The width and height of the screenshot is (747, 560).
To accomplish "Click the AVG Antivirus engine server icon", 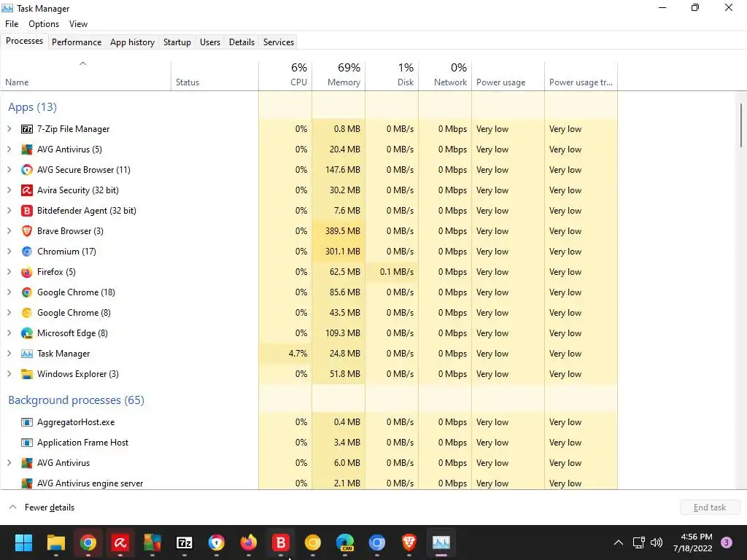I will tap(27, 483).
